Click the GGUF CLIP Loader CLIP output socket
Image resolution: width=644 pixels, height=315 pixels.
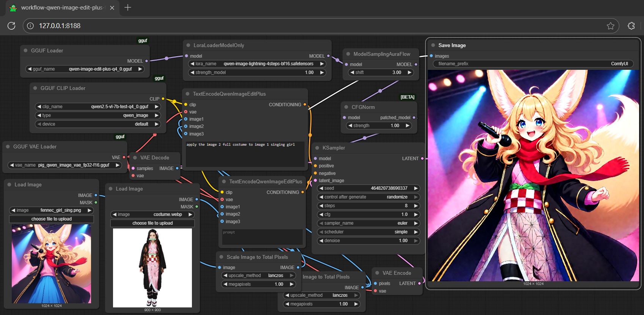[x=163, y=99]
